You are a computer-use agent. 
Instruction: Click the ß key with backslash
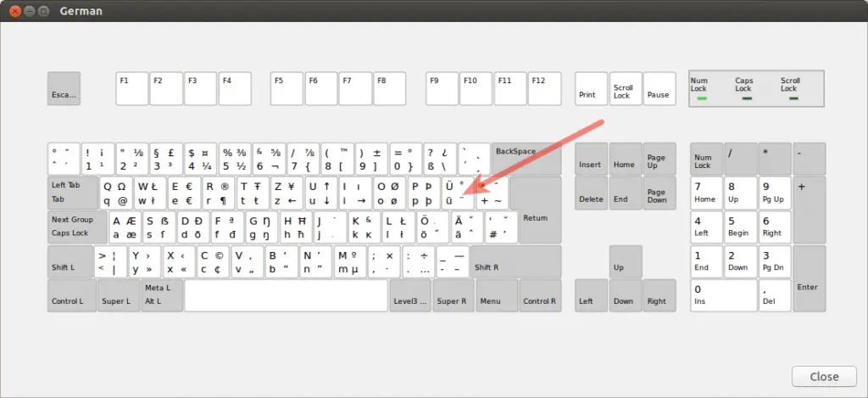click(440, 159)
